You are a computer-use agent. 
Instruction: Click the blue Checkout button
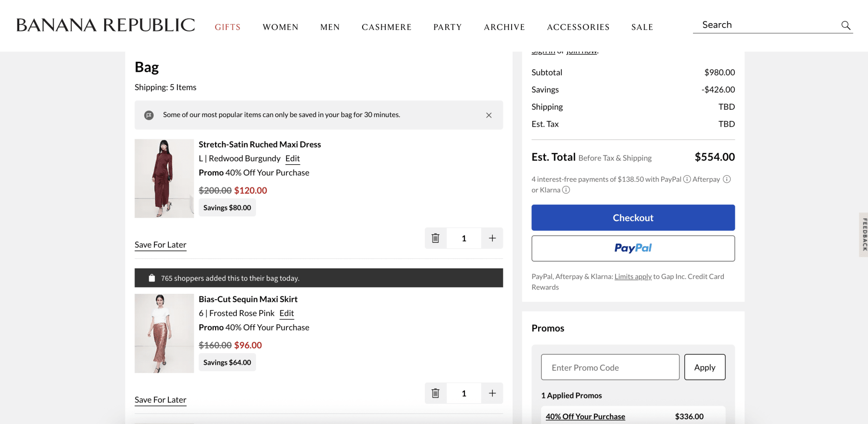633,218
